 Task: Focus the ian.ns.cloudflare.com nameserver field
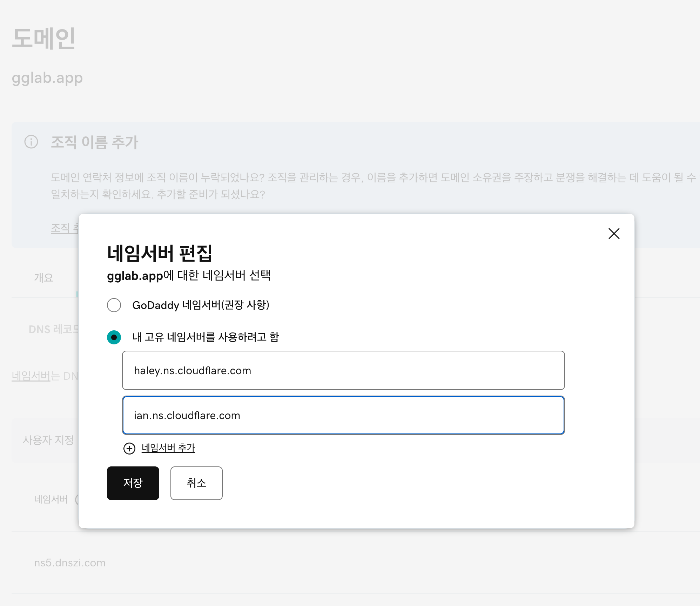click(x=343, y=415)
